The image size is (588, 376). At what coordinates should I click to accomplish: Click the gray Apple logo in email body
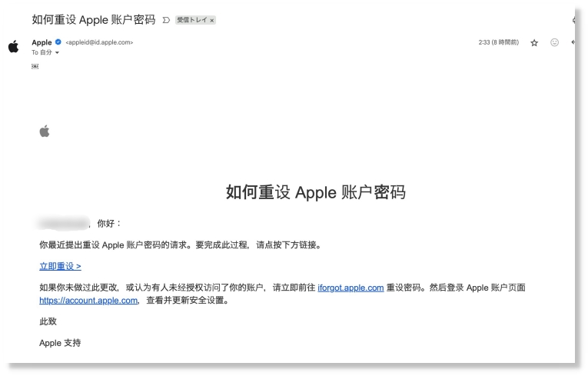[x=45, y=131]
